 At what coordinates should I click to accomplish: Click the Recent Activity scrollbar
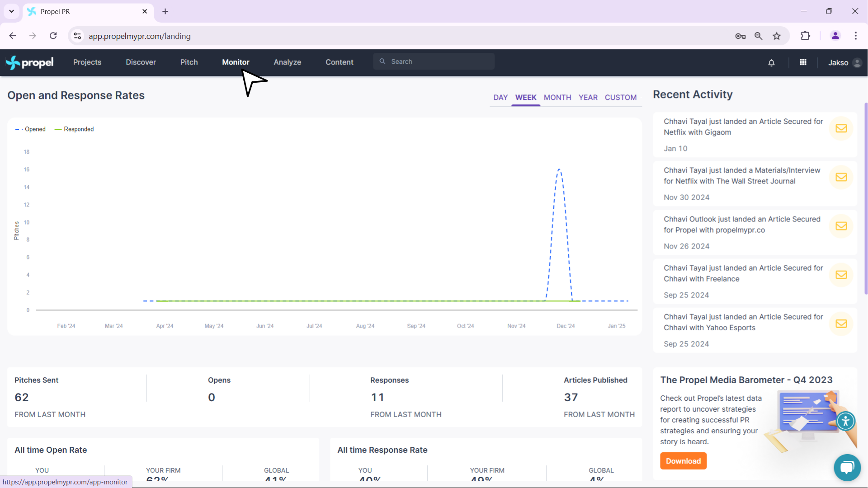[x=866, y=199]
